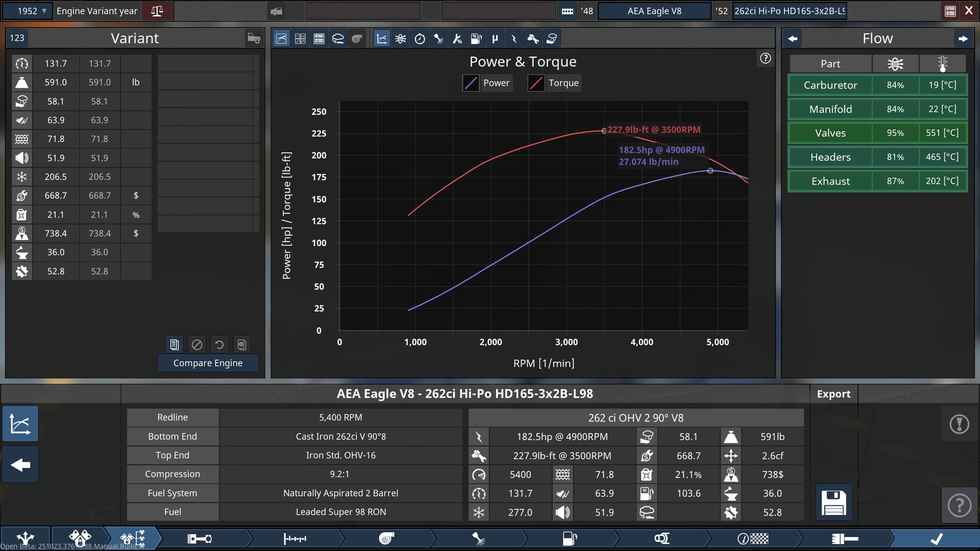Switch to four-graph grid view
Image resolution: width=980 pixels, height=551 pixels.
300,39
